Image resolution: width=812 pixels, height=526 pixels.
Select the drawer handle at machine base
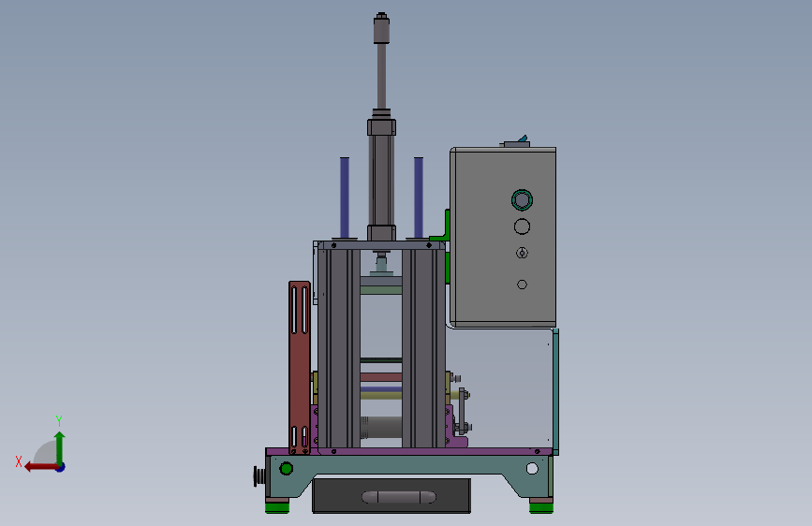tap(399, 497)
